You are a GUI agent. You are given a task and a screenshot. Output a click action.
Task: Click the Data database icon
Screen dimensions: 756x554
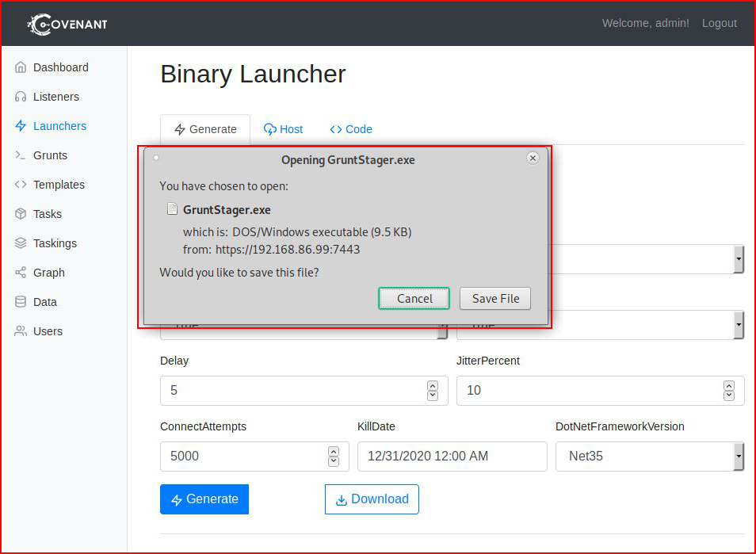coord(21,302)
